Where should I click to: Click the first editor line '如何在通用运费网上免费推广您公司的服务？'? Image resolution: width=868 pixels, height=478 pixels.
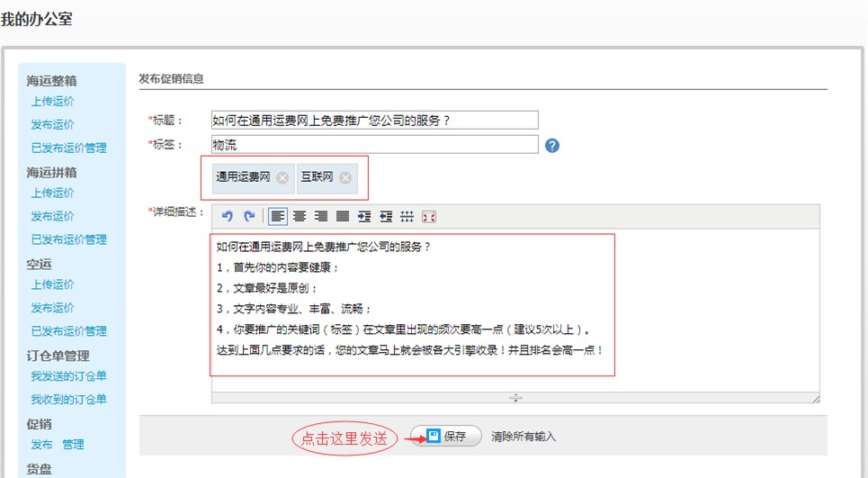[324, 247]
